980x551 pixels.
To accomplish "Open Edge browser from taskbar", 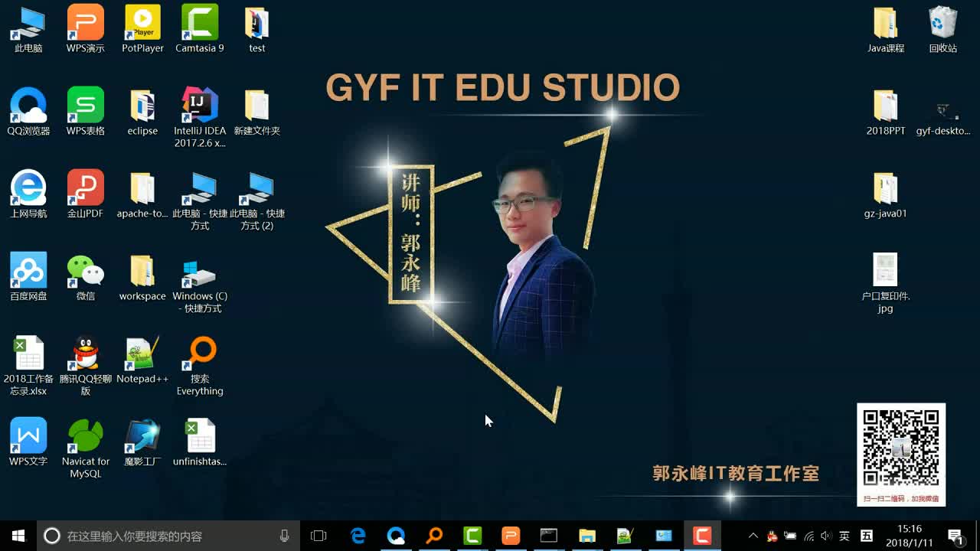I will click(x=358, y=536).
